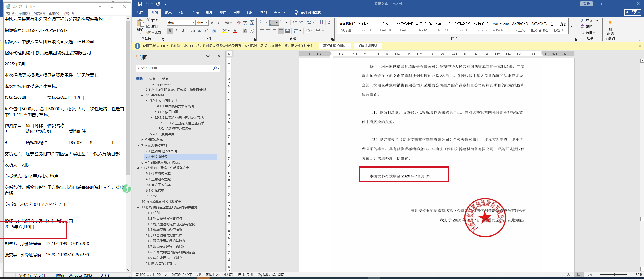The image size is (644, 279).
Task: Toggle the numbered list button
Action: tap(272, 23)
